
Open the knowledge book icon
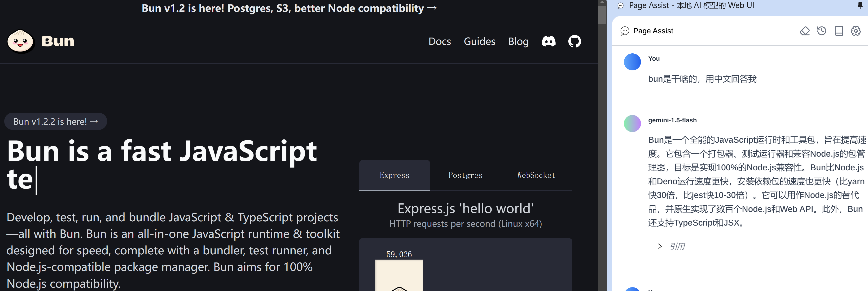[838, 31]
